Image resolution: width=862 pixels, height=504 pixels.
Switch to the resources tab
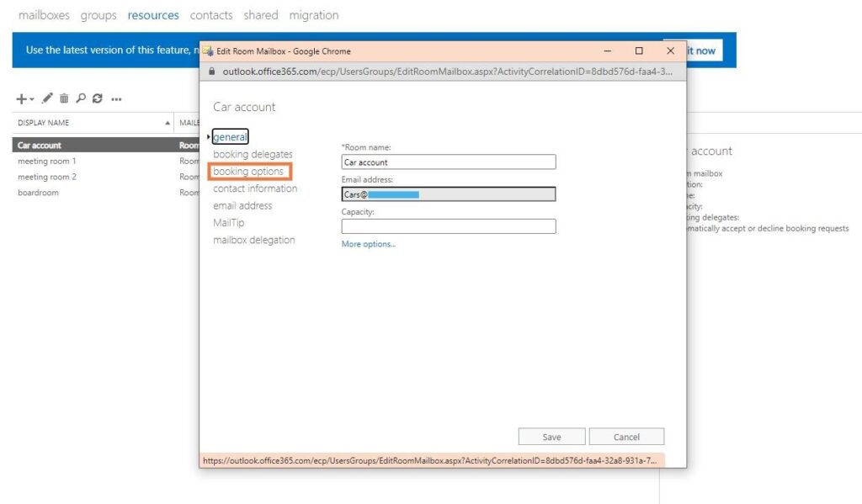pyautogui.click(x=152, y=14)
